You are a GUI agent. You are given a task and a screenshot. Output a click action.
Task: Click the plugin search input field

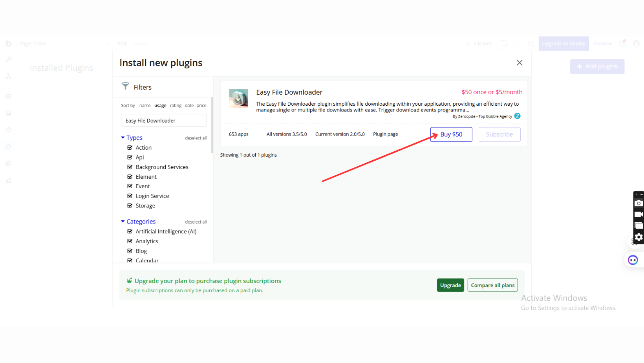[164, 121]
